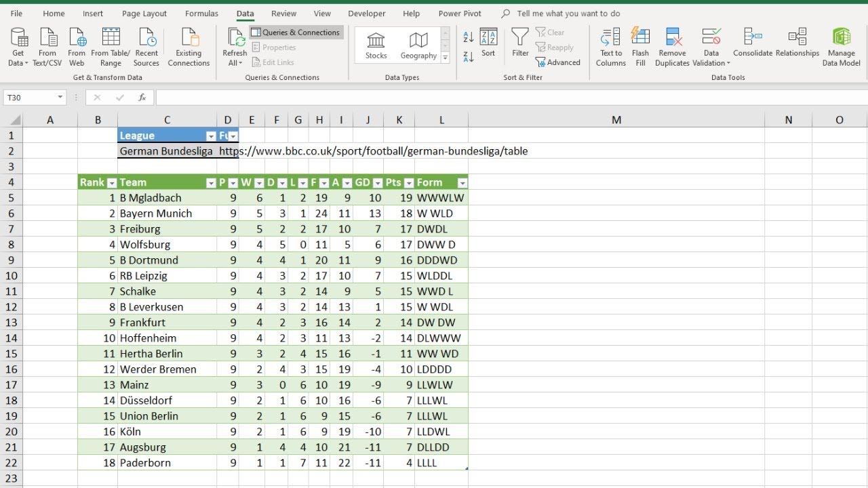Toggle the Filter funnel button

pos(520,43)
